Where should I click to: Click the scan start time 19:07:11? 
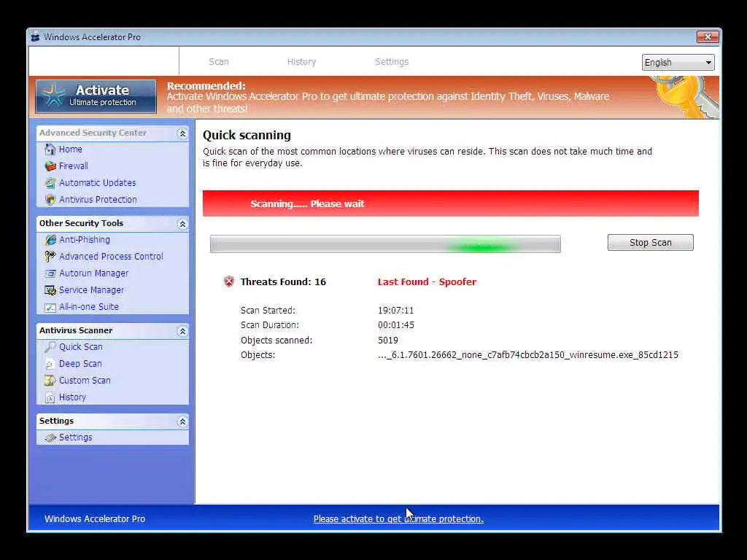[x=396, y=311]
